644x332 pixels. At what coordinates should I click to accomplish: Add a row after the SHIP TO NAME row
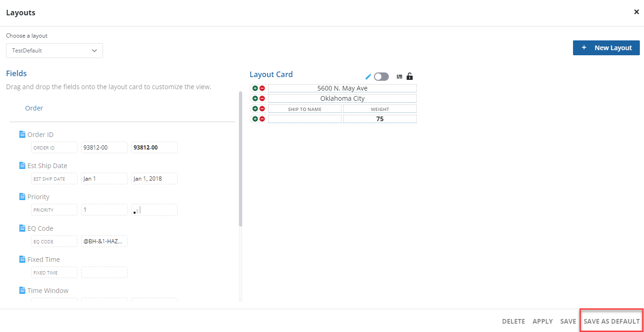point(255,109)
